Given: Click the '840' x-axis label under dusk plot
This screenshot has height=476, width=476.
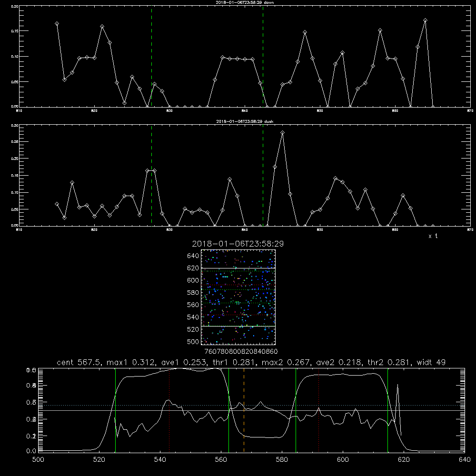Looking at the screenshot, I should [x=245, y=230].
